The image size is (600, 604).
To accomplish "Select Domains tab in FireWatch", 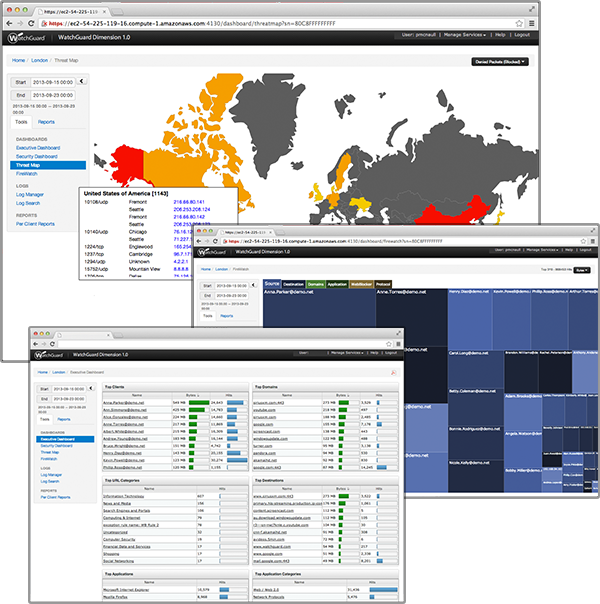I will coord(315,284).
